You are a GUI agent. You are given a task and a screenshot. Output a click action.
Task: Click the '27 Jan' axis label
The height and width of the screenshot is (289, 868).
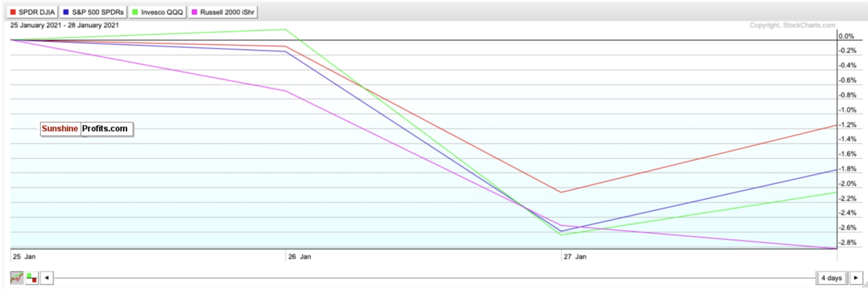coord(575,257)
